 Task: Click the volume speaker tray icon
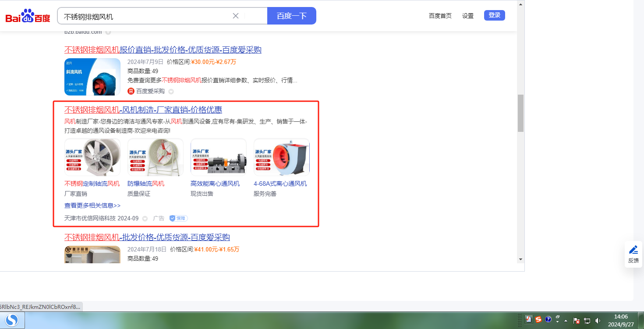point(597,321)
